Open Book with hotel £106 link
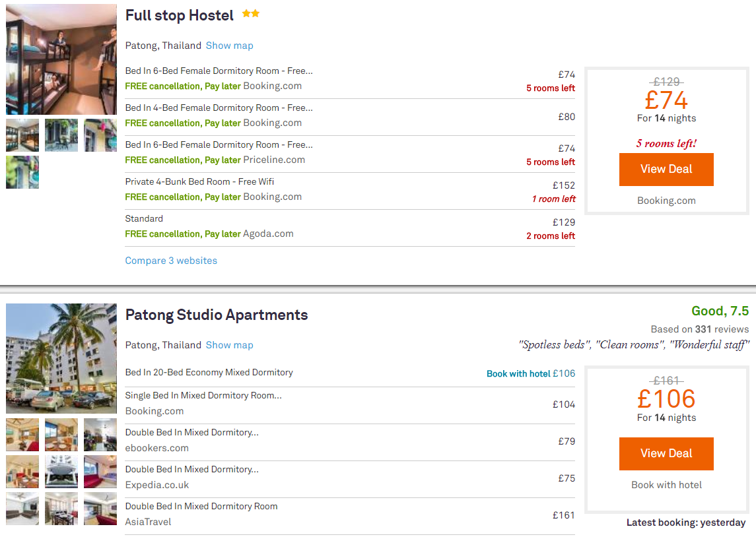The height and width of the screenshot is (537, 756). [x=531, y=373]
